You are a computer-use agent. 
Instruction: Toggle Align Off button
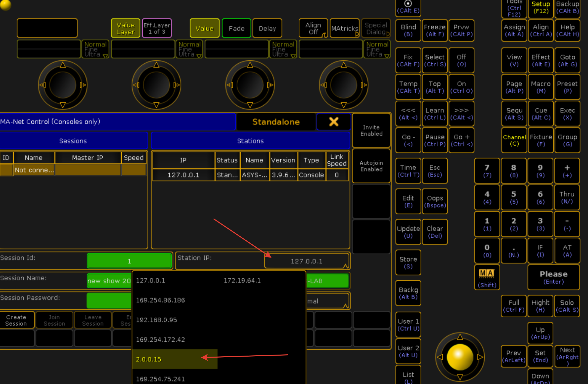point(313,28)
